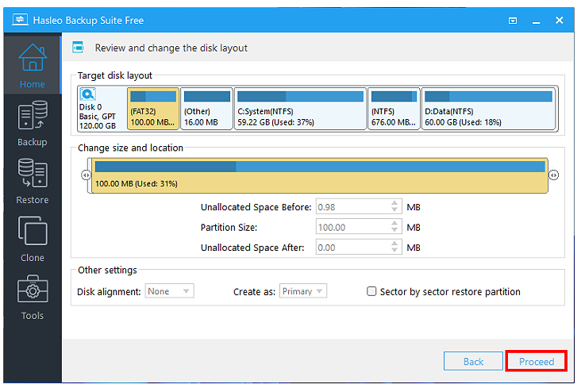Click the Disk 0 Basic GPT label
581x392 pixels.
(x=98, y=117)
